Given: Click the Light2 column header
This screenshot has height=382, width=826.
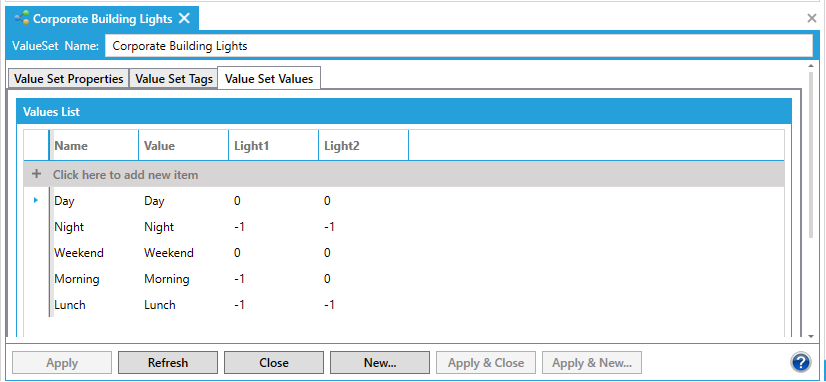Looking at the screenshot, I should click(363, 146).
